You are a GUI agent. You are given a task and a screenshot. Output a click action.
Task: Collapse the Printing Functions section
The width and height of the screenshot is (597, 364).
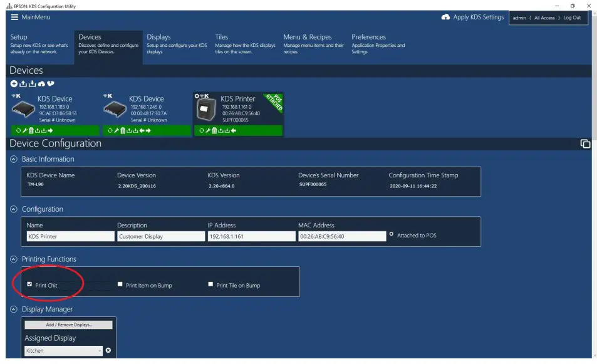pyautogui.click(x=14, y=259)
